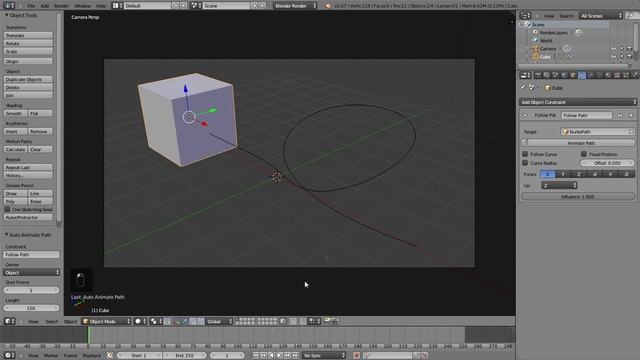Collapse the Object Tools panel

point(7,15)
